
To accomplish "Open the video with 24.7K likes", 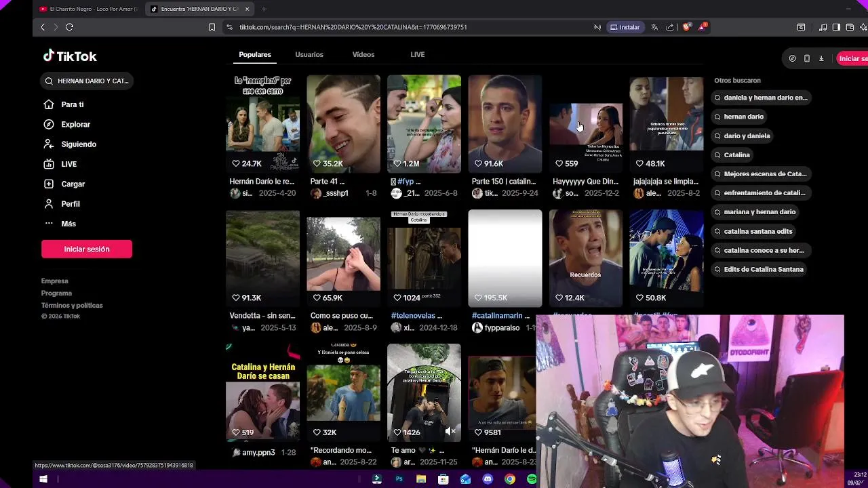I will 262,123.
